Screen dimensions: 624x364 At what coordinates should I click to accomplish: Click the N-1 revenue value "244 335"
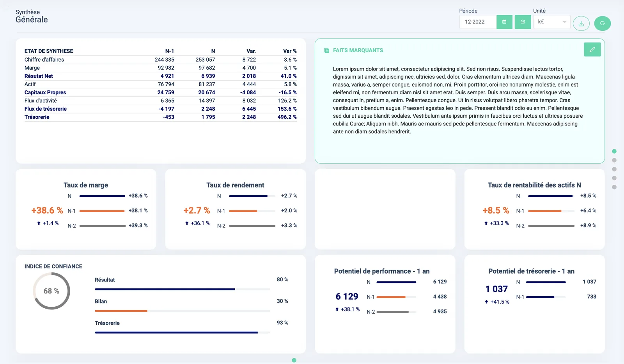(164, 60)
